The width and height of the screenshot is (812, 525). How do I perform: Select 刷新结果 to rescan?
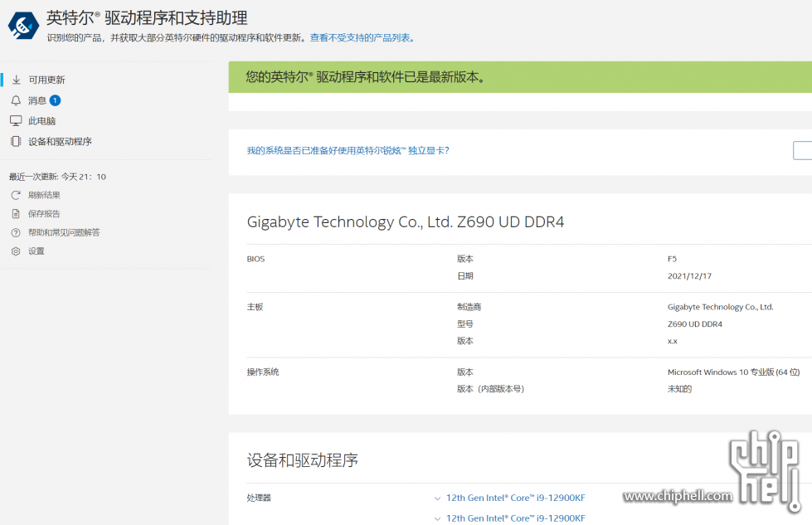tap(44, 195)
